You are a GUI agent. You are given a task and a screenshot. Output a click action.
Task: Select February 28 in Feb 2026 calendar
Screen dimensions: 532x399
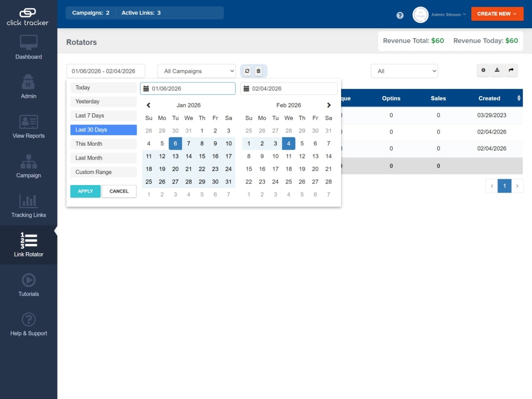pyautogui.click(x=328, y=182)
